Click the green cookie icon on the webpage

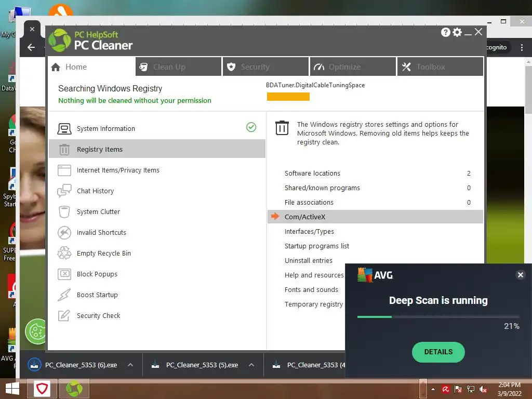[36, 331]
